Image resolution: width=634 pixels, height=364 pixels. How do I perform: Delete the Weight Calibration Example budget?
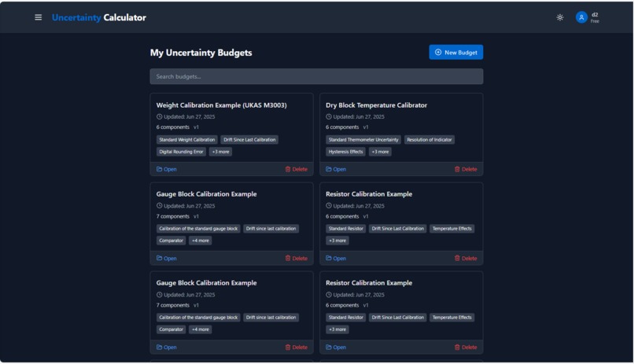[x=297, y=169]
